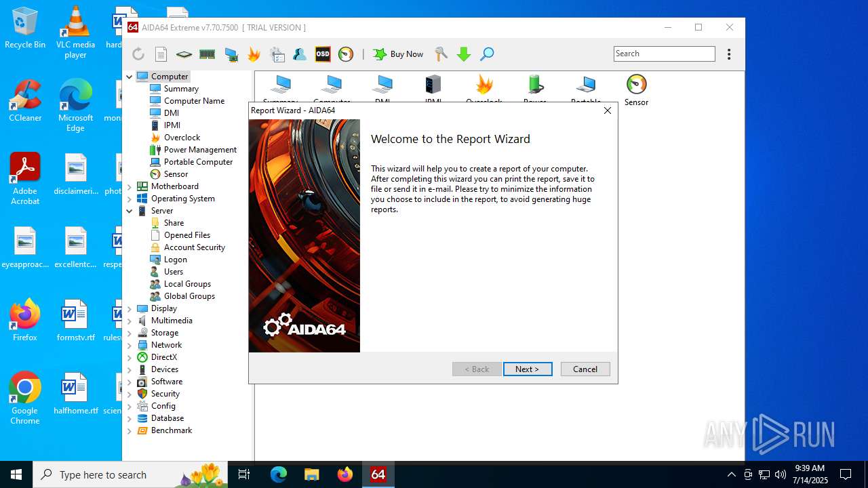868x488 pixels.
Task: Click the green download arrow icon
Action: (x=464, y=54)
